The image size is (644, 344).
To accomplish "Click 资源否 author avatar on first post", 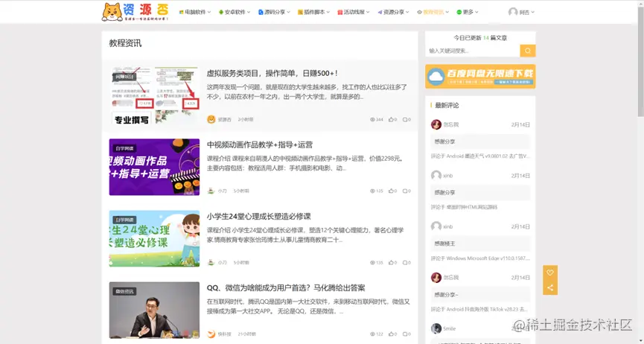I will coord(211,120).
